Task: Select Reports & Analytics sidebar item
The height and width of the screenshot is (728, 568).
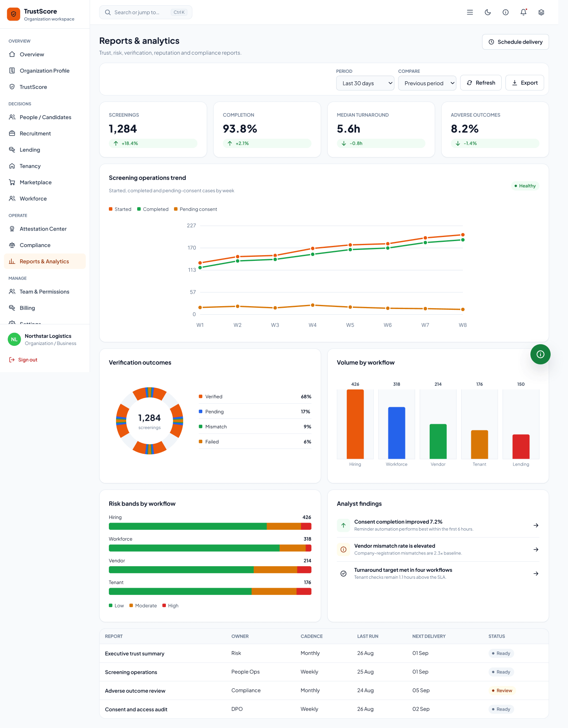Action: pyautogui.click(x=45, y=262)
